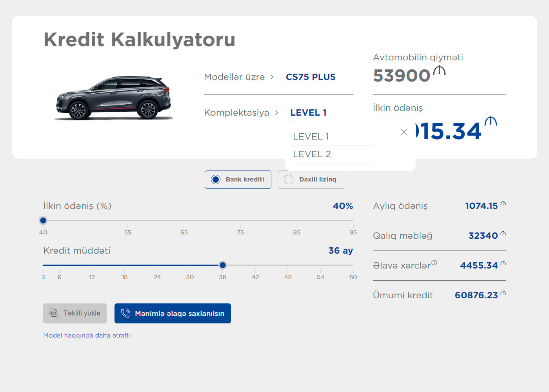Viewport: 549px width, 392px height.
Task: Click the grey SUV car image
Action: coord(114,98)
